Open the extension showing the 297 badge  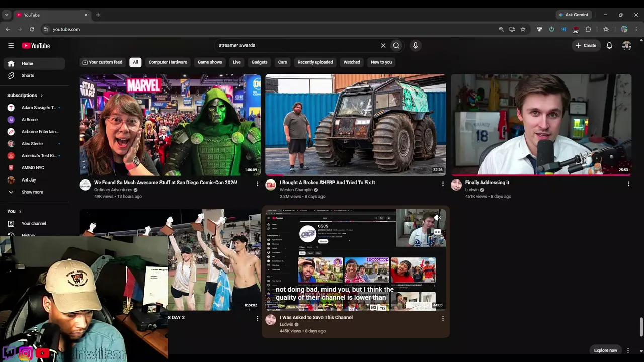click(x=576, y=29)
